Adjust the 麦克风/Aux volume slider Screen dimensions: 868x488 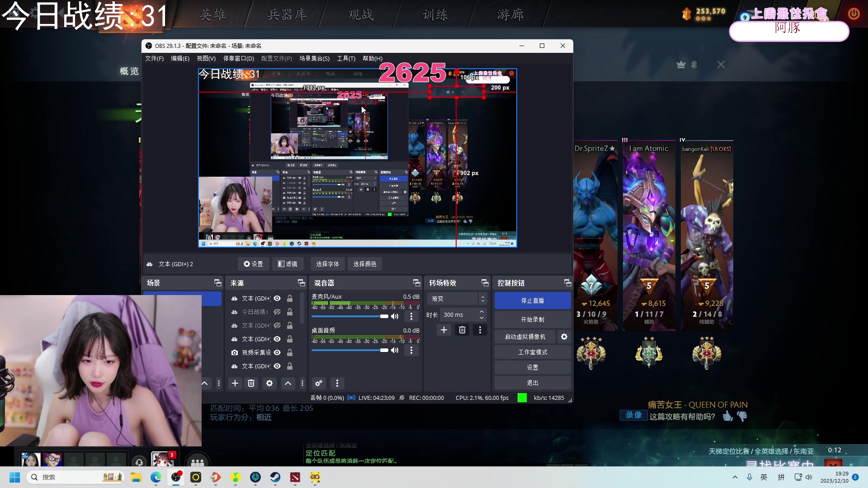pos(350,316)
